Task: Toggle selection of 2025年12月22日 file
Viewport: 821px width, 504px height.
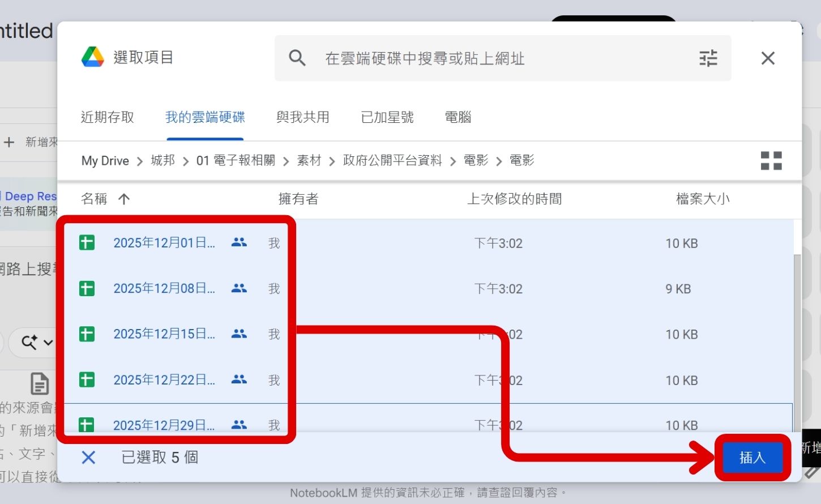Action: tap(164, 379)
